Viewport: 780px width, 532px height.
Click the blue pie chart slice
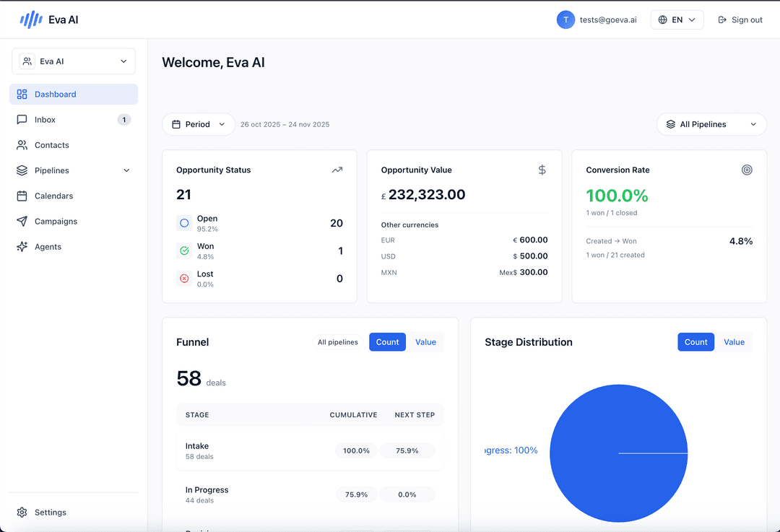coord(618,453)
